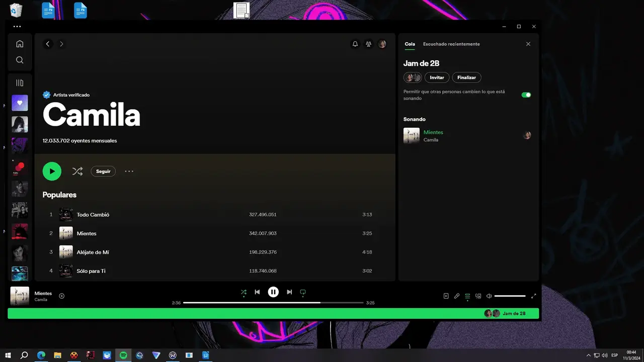Image resolution: width=644 pixels, height=362 pixels.
Task: Click Spotify taskbar icon
Action: click(123, 355)
